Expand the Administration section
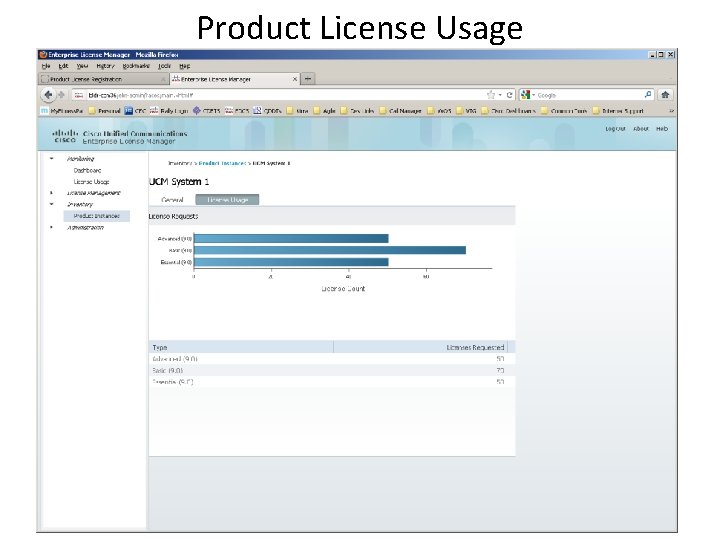This screenshot has height=540, width=720. pos(51,227)
